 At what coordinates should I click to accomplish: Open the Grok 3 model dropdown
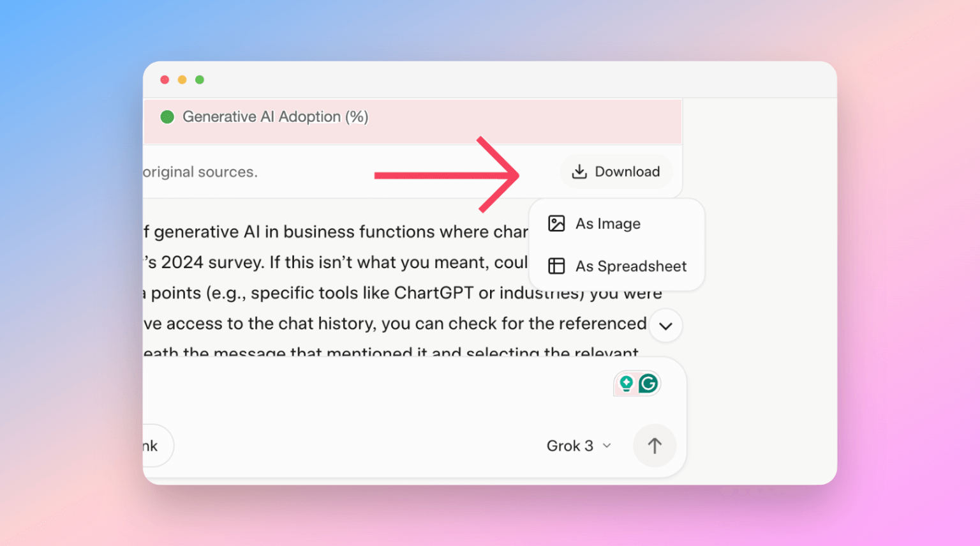click(x=578, y=446)
